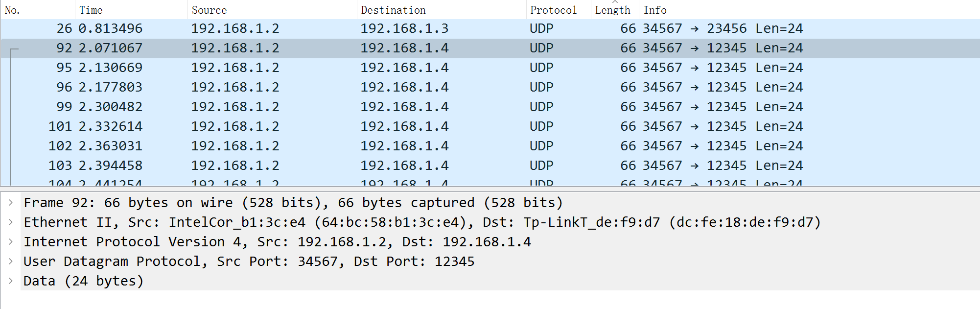Expand the Ethernet II tree node
Screen dimensions: 980x309
pos(11,222)
